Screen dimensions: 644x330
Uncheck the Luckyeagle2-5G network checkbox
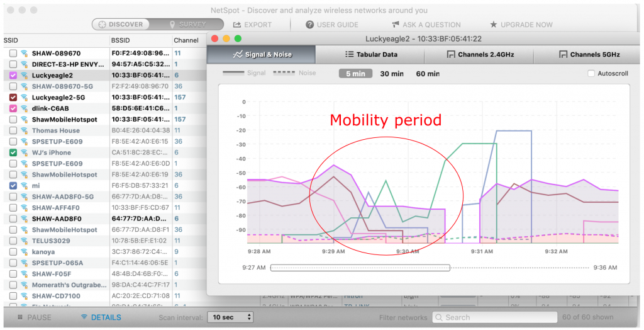pyautogui.click(x=13, y=98)
